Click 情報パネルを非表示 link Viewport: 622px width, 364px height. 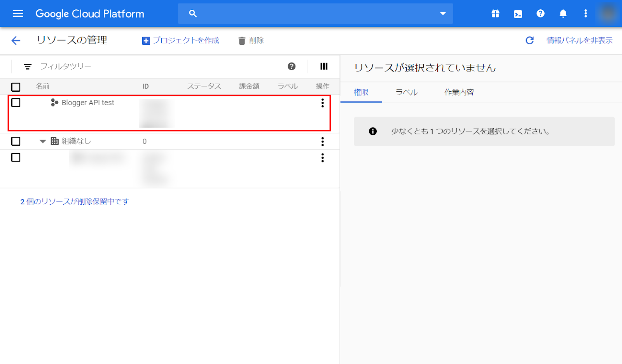click(580, 40)
